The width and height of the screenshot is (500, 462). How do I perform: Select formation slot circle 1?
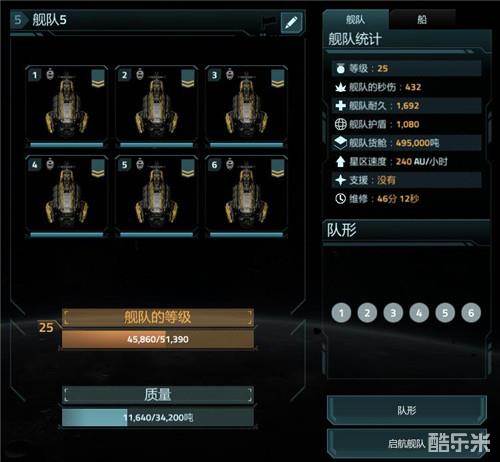tap(341, 313)
